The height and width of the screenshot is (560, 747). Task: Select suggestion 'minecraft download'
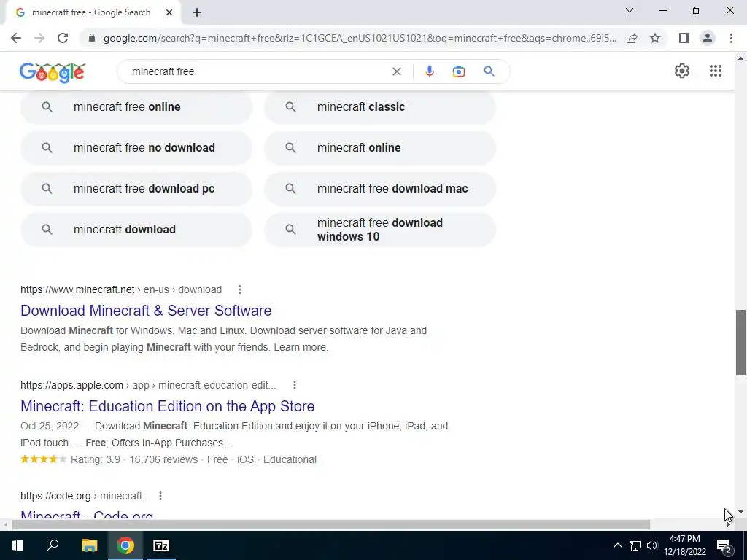pyautogui.click(x=136, y=230)
